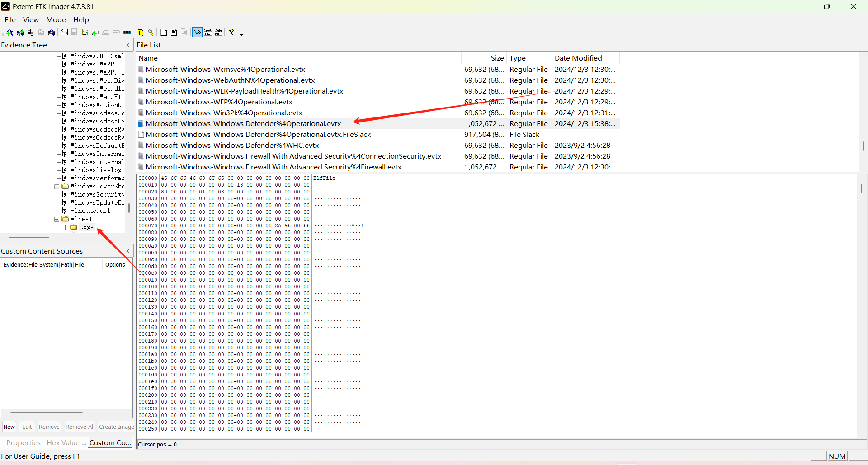868x465 pixels.
Task: Click the Create Disk Image icon
Action: tap(65, 33)
